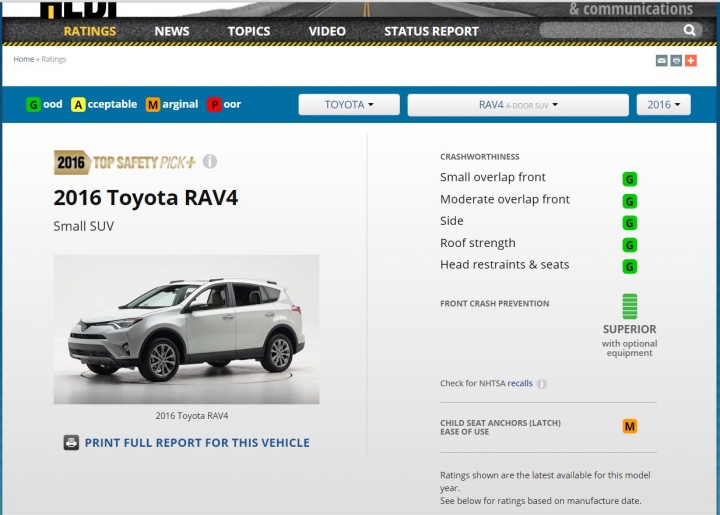Click the CRASHWORTHINESS heading

coord(480,157)
